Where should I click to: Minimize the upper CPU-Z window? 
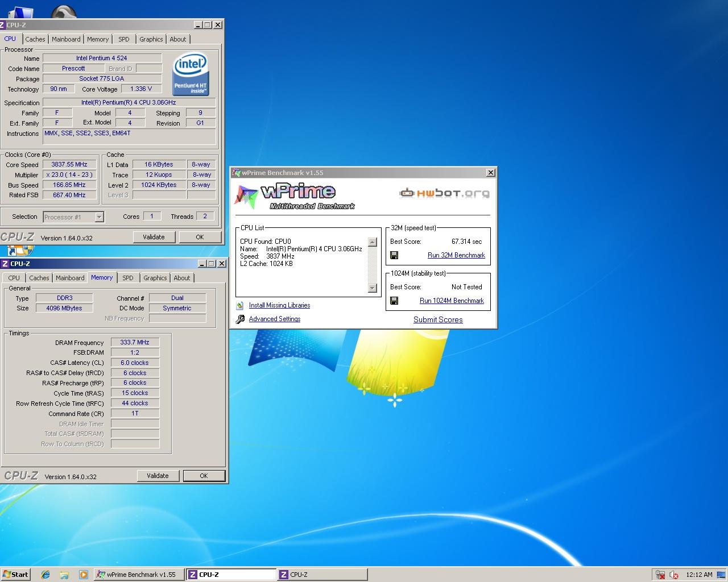[x=198, y=25]
